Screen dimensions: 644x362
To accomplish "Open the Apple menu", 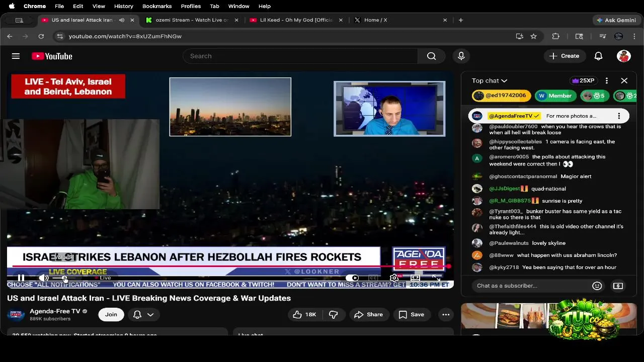I will tap(12, 6).
